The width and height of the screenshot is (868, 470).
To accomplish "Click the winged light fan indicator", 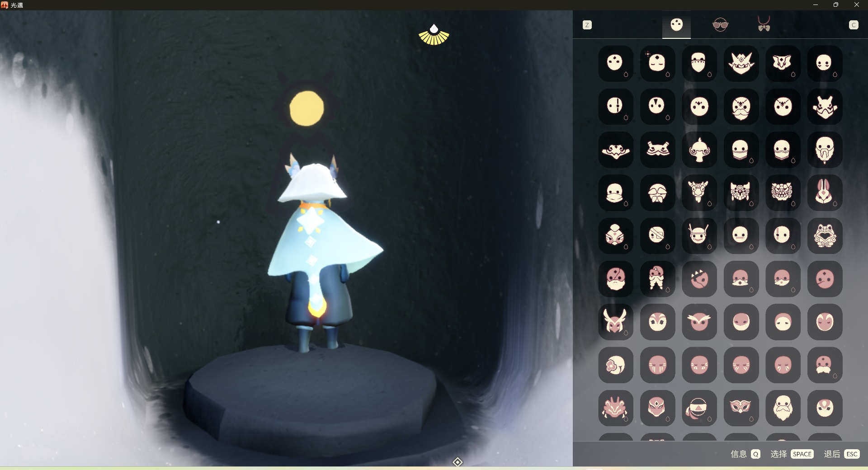I will coord(434,35).
